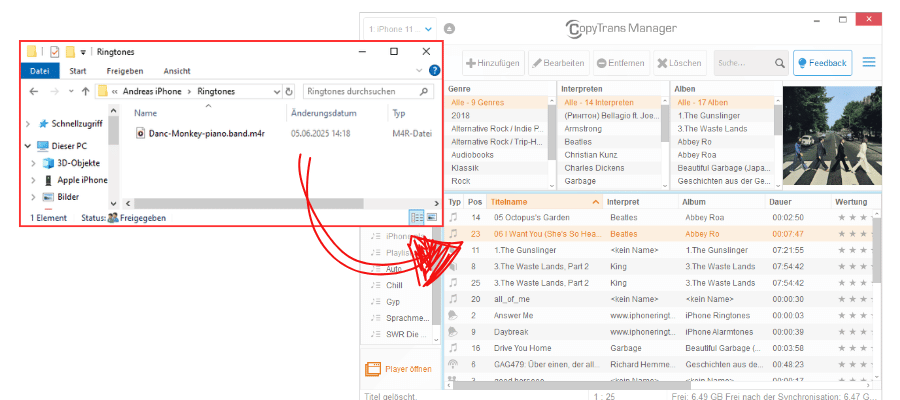The image size is (900, 400).
Task: Click the Andreas iPhone breadcrumb in address bar
Action: point(152,91)
